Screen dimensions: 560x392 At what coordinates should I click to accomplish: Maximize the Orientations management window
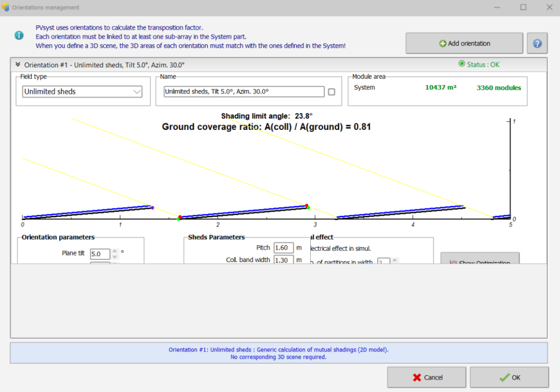coord(523,7)
